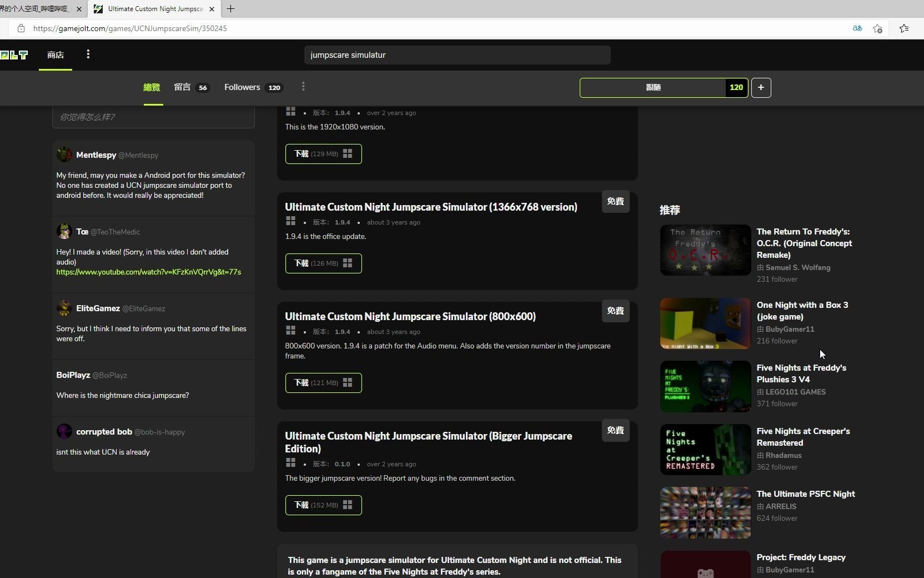Open One Night with a Box 3 title link
The width and height of the screenshot is (924, 578).
pos(802,311)
